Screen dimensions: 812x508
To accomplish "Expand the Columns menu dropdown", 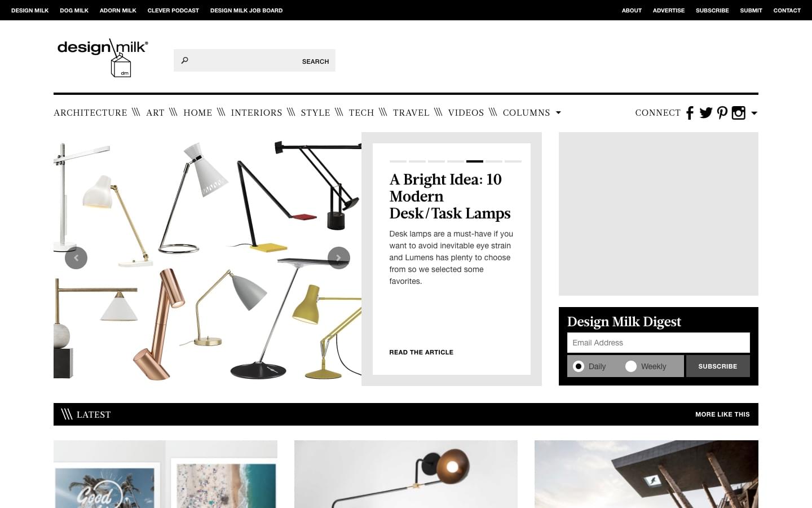I will coord(558,113).
